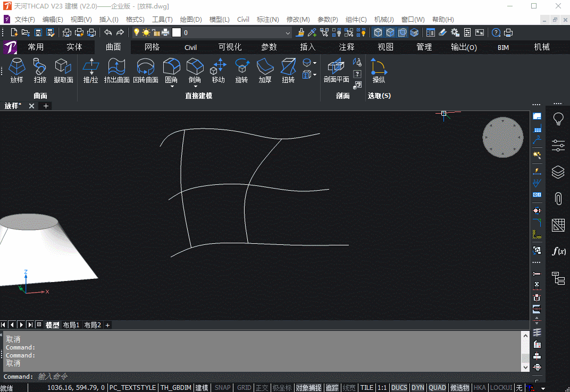Activate the 操纵 manipulate tool

click(379, 71)
